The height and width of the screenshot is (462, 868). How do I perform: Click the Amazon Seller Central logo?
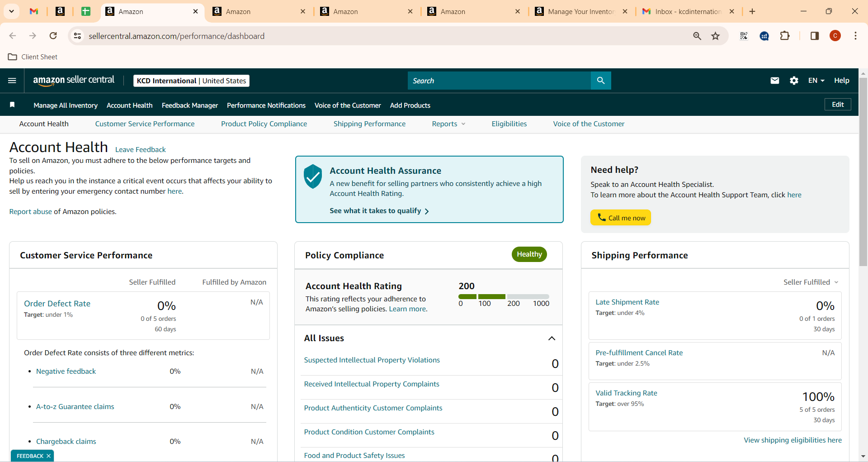coord(74,80)
